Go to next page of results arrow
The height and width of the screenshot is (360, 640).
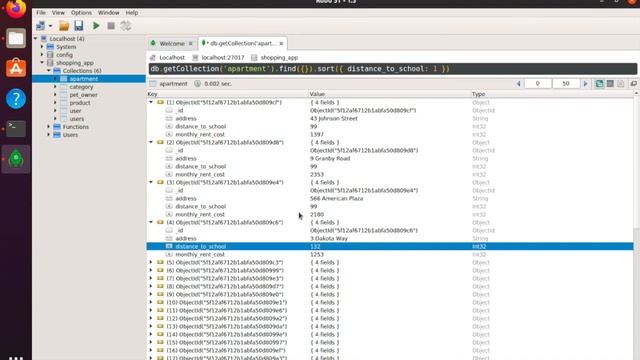click(x=585, y=84)
